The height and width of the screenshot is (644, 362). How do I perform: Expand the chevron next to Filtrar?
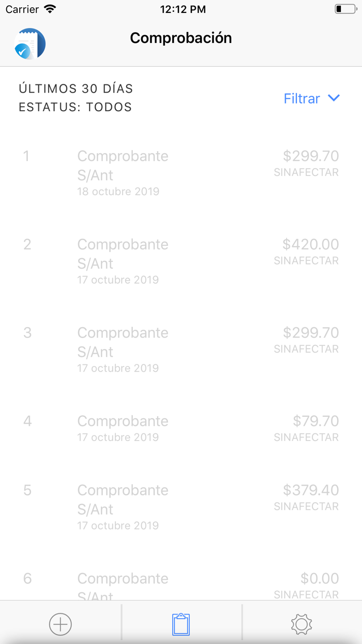pyautogui.click(x=334, y=98)
